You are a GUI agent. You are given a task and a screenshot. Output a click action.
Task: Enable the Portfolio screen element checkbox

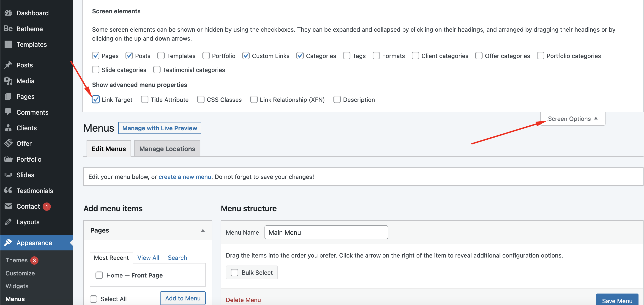tap(206, 55)
